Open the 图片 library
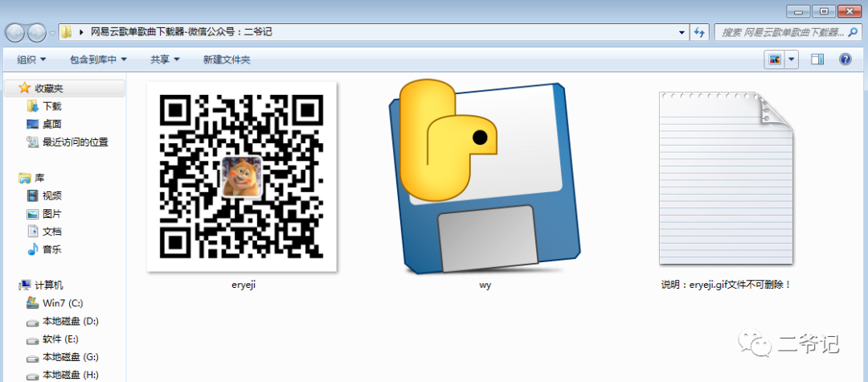 coord(52,214)
